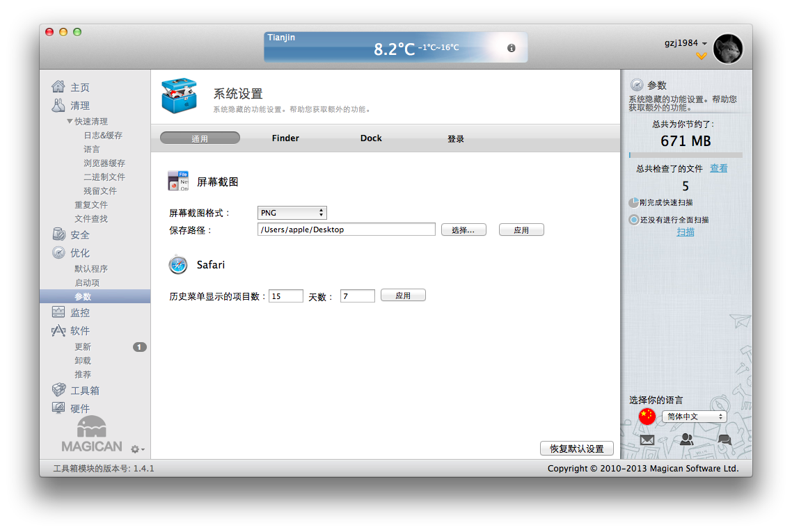Select the 硬件 hardware icon

[x=58, y=408]
